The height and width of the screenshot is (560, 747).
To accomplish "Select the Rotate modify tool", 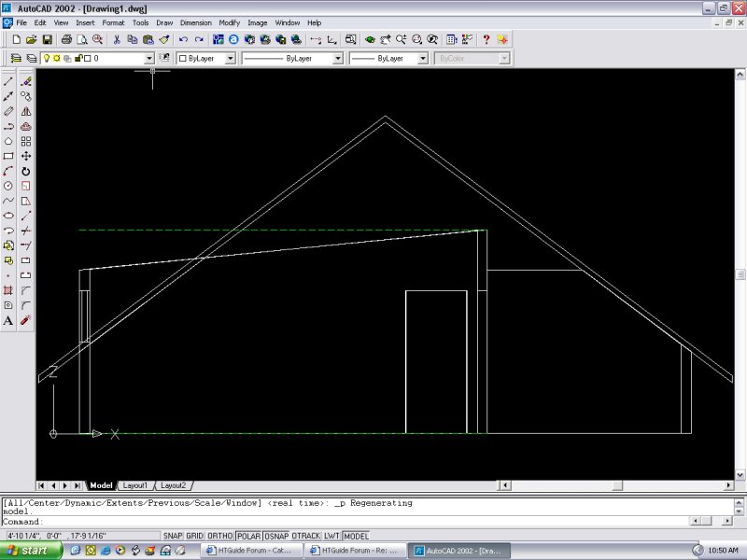I will [x=26, y=171].
